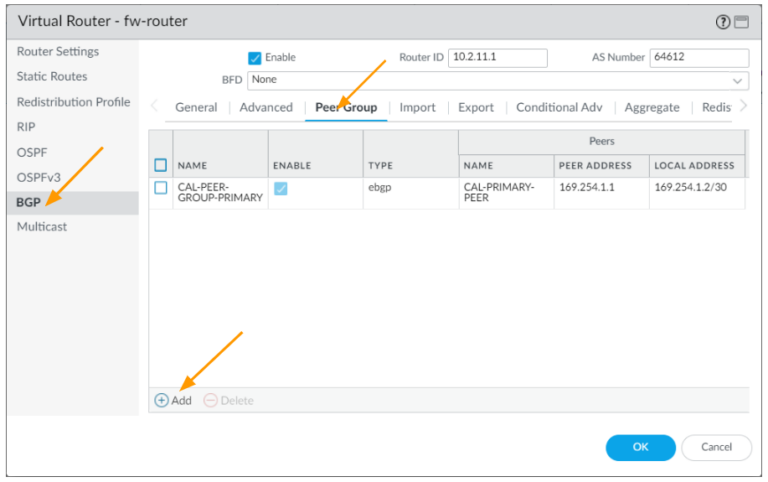The height and width of the screenshot is (482, 768).
Task: Click the TYPE column header
Action: (x=381, y=166)
